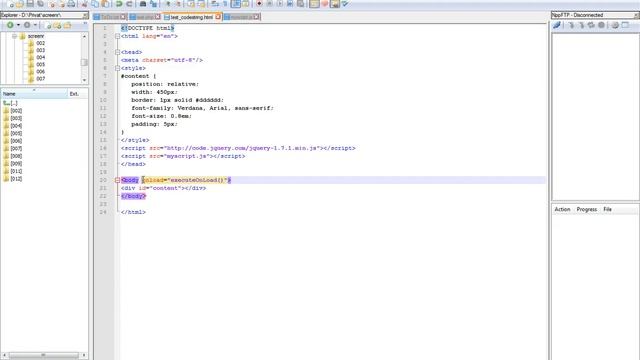Screen dimensions: 640x360
Task: Click the file list horizontal scrollbar
Action: 44,356
